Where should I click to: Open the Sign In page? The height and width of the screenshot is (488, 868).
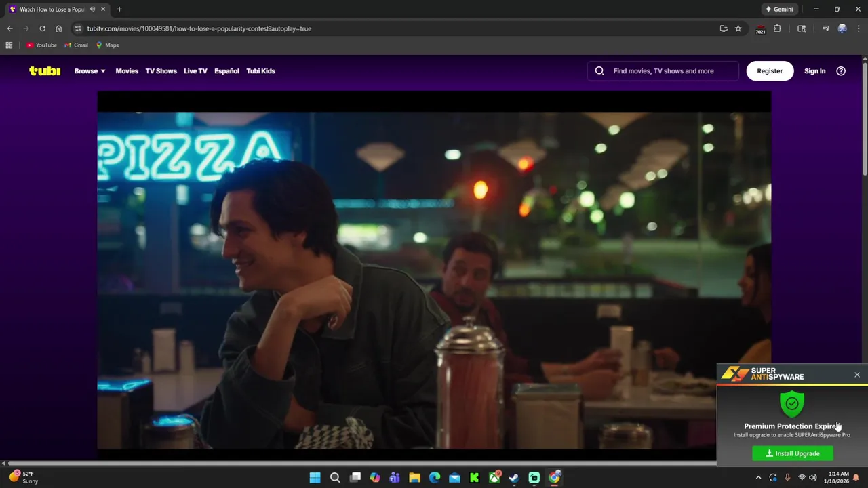tap(814, 70)
